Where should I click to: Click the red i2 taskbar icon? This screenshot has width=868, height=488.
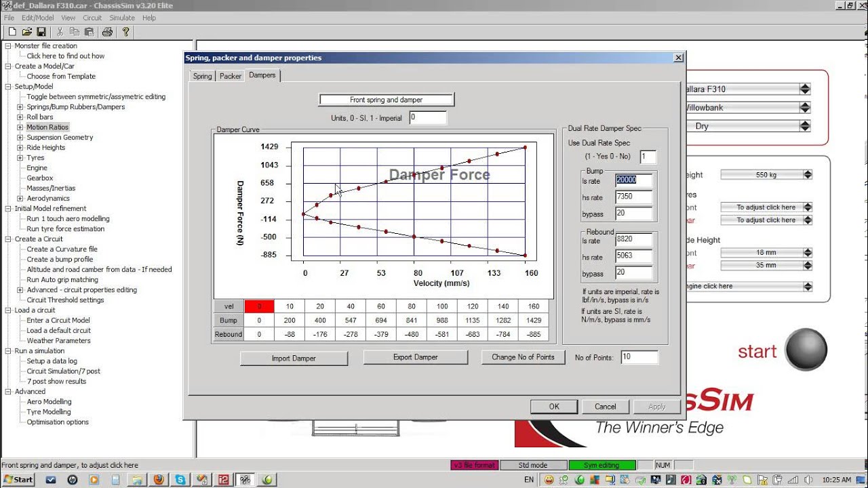tap(224, 479)
